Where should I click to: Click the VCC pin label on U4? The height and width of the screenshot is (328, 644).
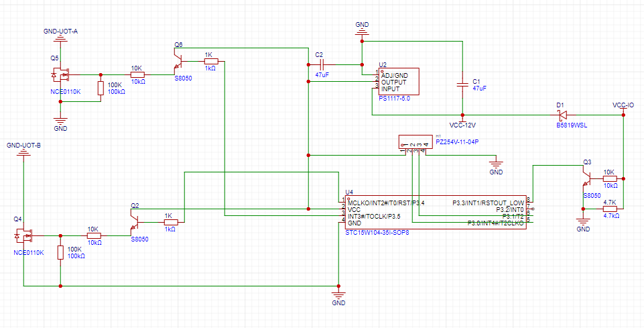coord(354,209)
